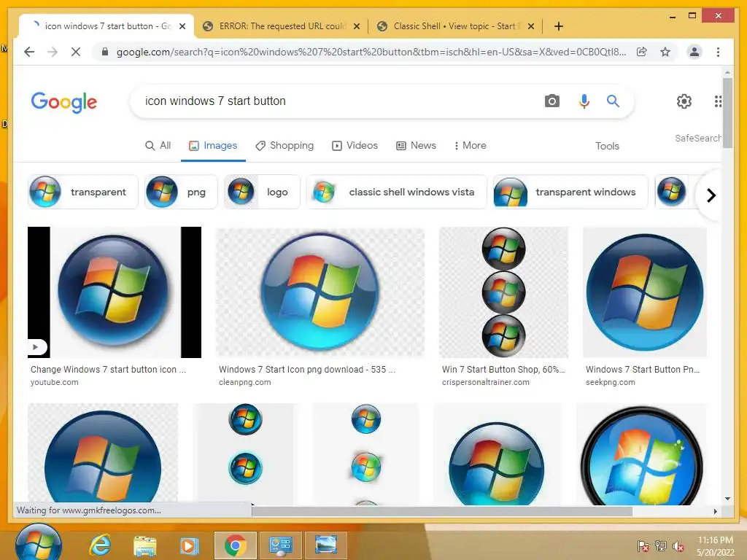Open Windows Media Player from taskbar
The image size is (747, 560).
point(189,545)
